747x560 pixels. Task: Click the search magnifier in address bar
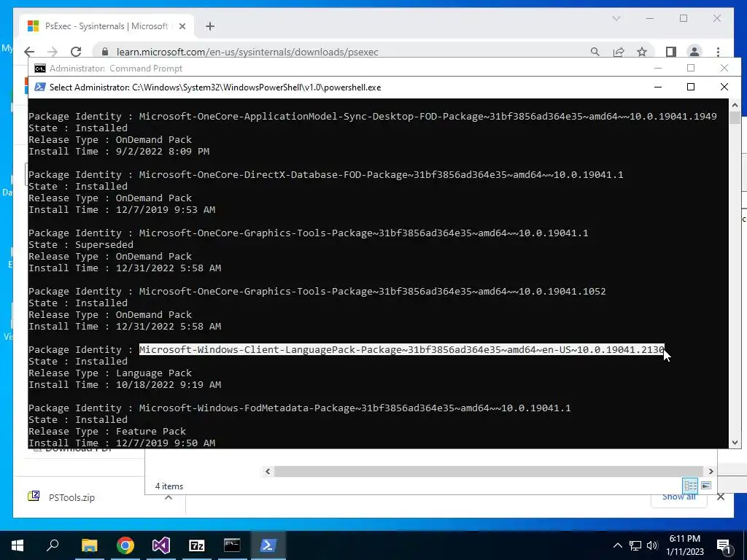(595, 52)
